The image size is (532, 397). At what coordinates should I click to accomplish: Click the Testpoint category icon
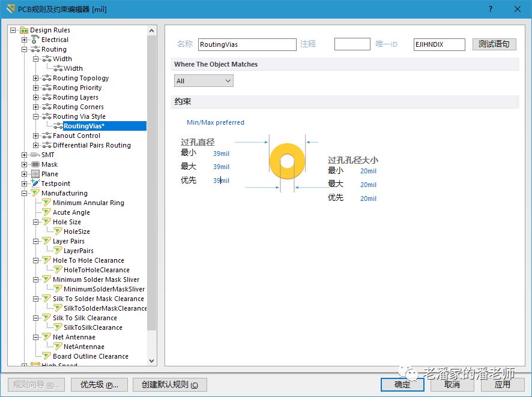coord(35,184)
